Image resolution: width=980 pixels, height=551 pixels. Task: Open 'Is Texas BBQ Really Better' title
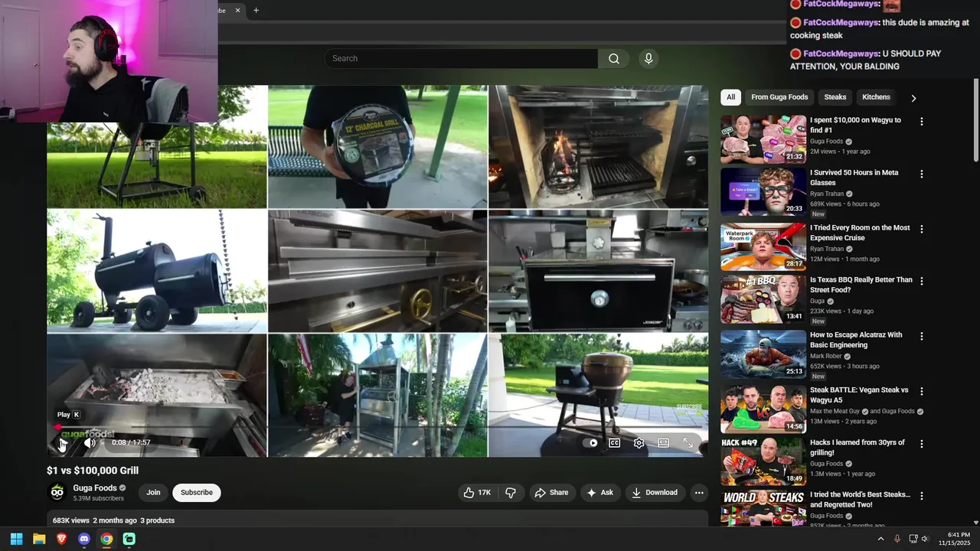click(861, 285)
